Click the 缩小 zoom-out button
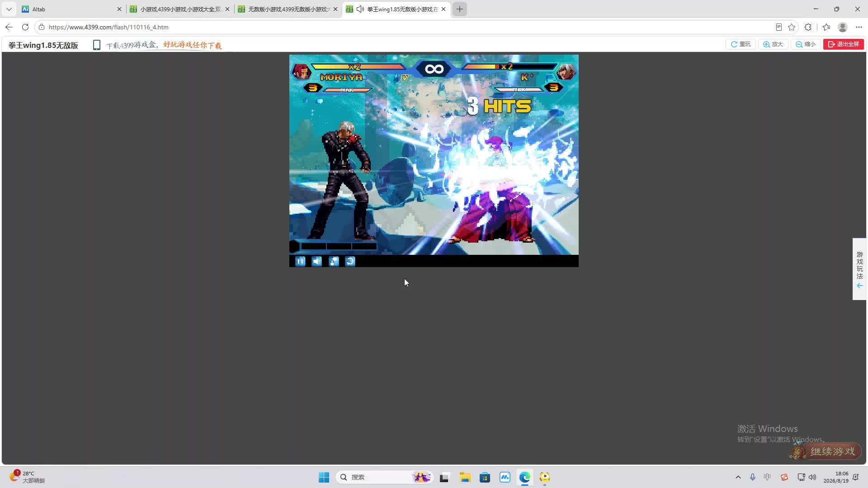The height and width of the screenshot is (488, 868). [806, 44]
